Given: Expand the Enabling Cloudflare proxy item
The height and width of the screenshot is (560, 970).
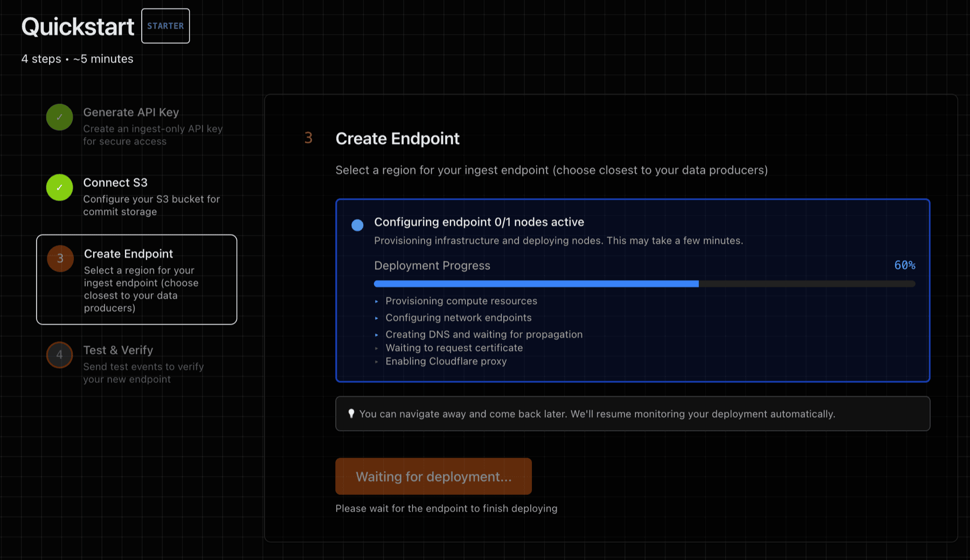Looking at the screenshot, I should pyautogui.click(x=377, y=361).
